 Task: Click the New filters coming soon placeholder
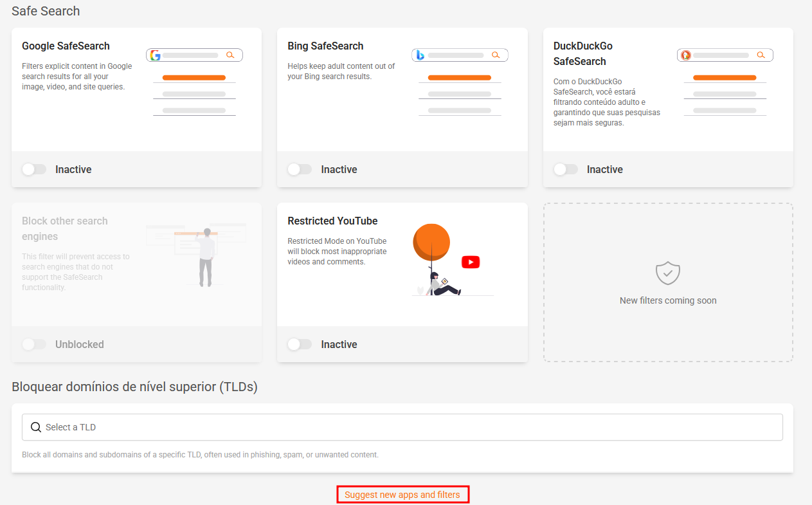[667, 300]
